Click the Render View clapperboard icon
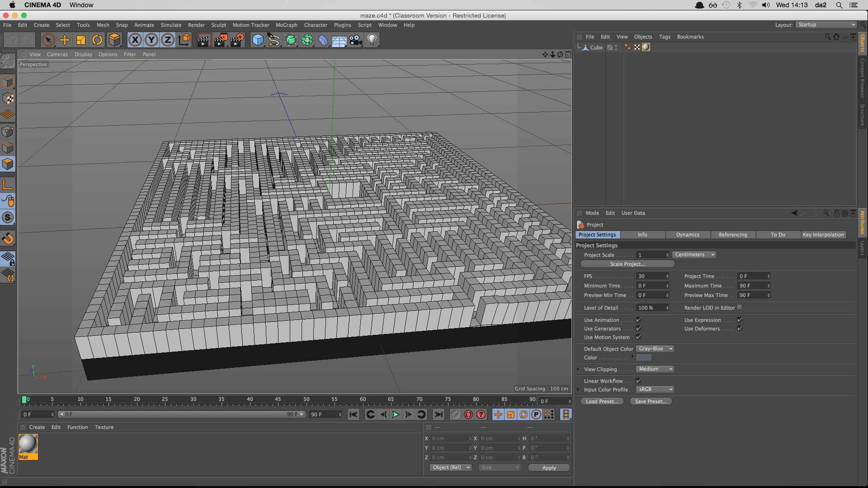 (x=203, y=40)
